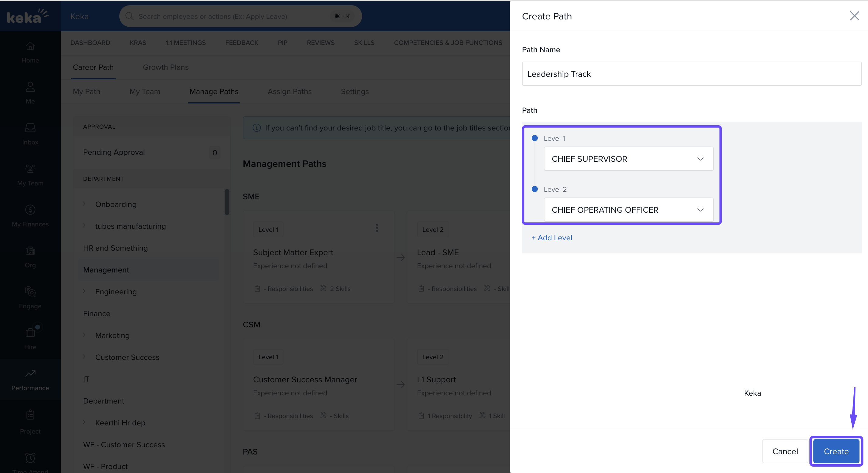This screenshot has width=868, height=473.
Task: Open Level 2 Chief Operating Officer dropdown
Action: [628, 210]
